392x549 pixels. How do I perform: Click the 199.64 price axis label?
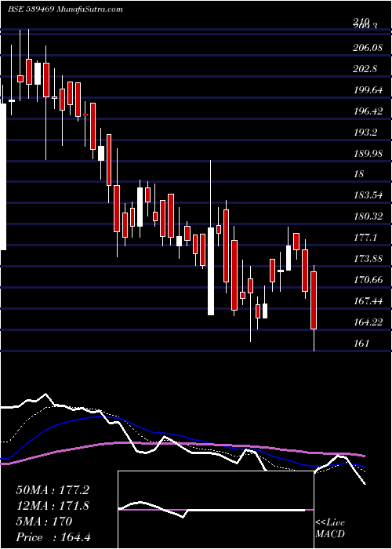[367, 90]
